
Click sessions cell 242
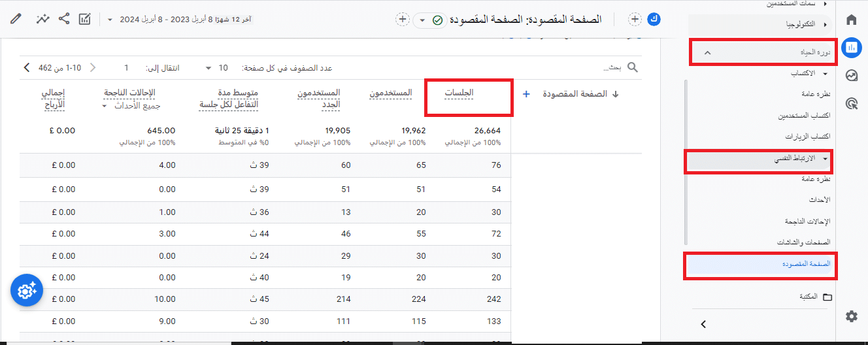[493, 299]
